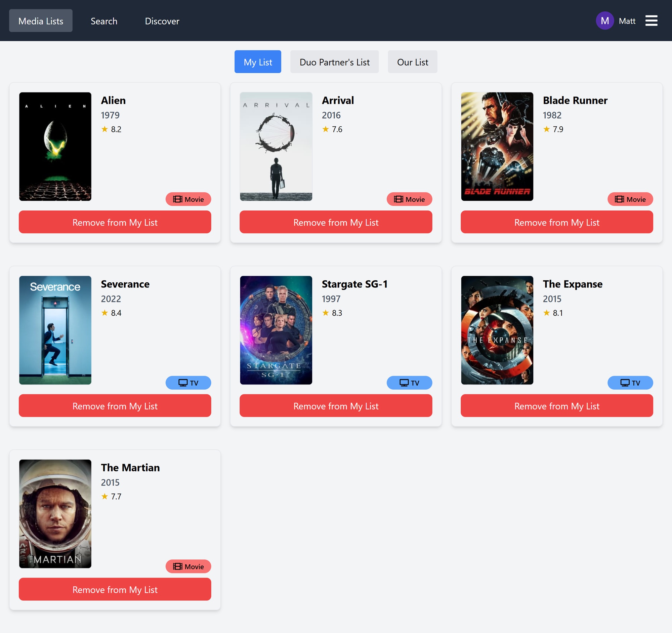Screen dimensions: 672x633
Task: Open the Discover page
Action: click(162, 21)
